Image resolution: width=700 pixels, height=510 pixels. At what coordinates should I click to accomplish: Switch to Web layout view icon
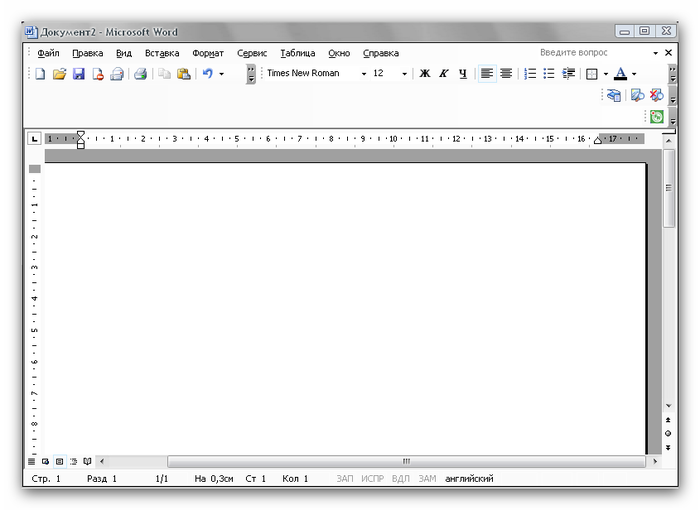(x=45, y=461)
